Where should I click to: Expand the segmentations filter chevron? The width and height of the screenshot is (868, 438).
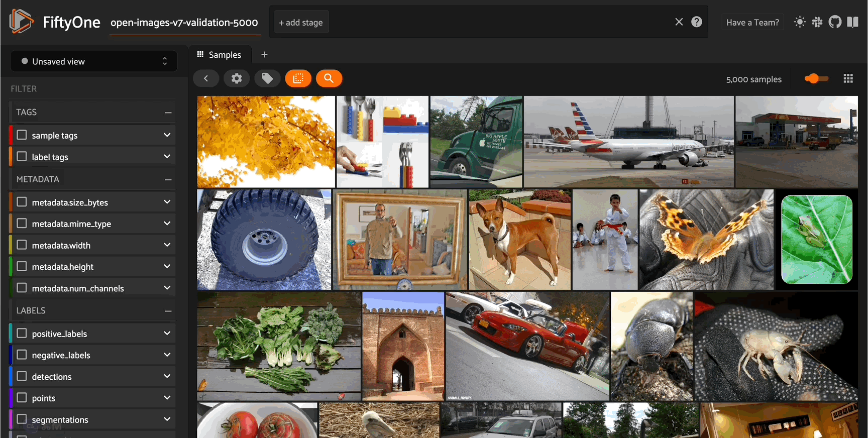pos(167,419)
